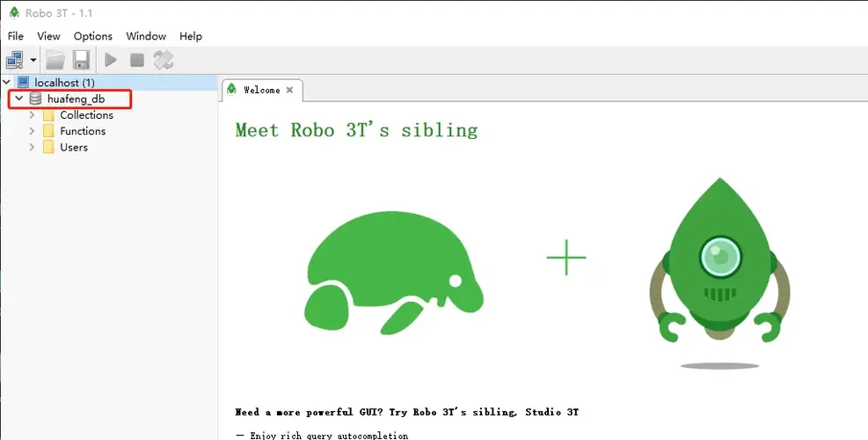
Task: Click the "Meet Robo 3T's sibling" heading
Action: pyautogui.click(x=356, y=129)
